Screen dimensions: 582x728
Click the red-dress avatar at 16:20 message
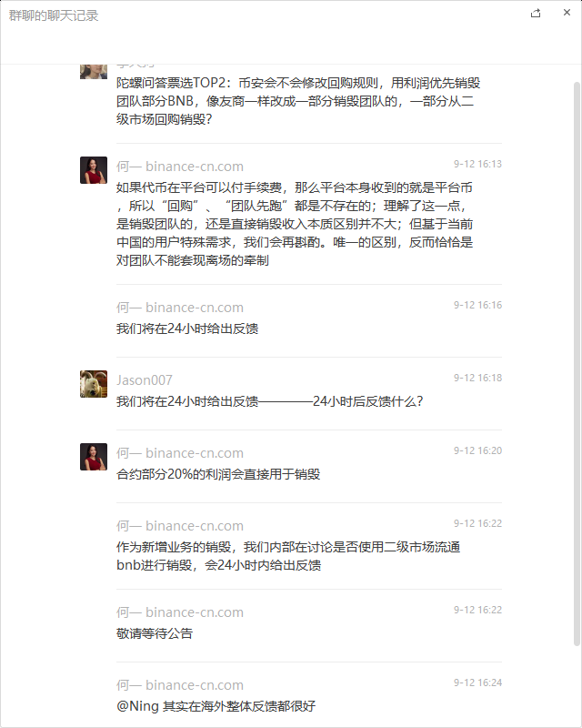point(94,457)
